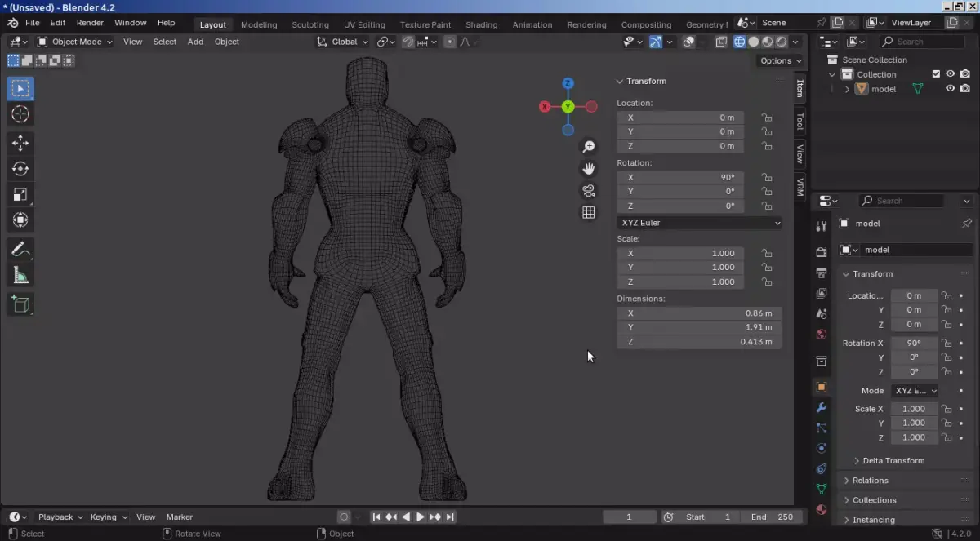The image size is (980, 541).
Task: Open the World properties tab icon
Action: click(x=822, y=335)
